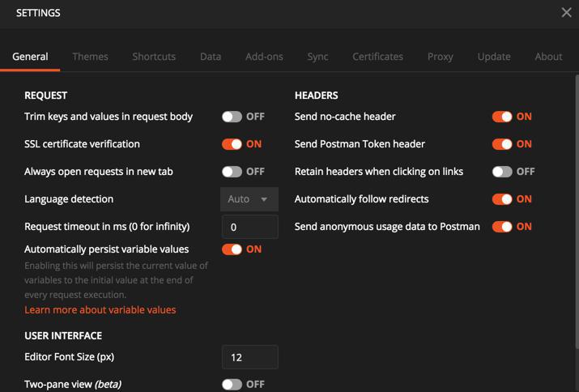Open the Shortcuts tab
This screenshot has height=392, width=579.
point(154,57)
